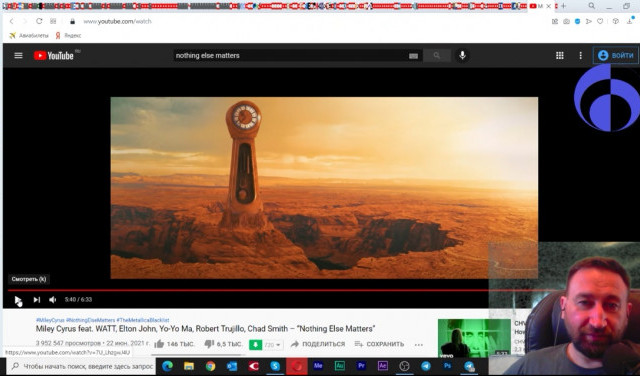Expand the 720 download quality dropdown
The width and height of the screenshot is (640, 376).
[x=273, y=345]
